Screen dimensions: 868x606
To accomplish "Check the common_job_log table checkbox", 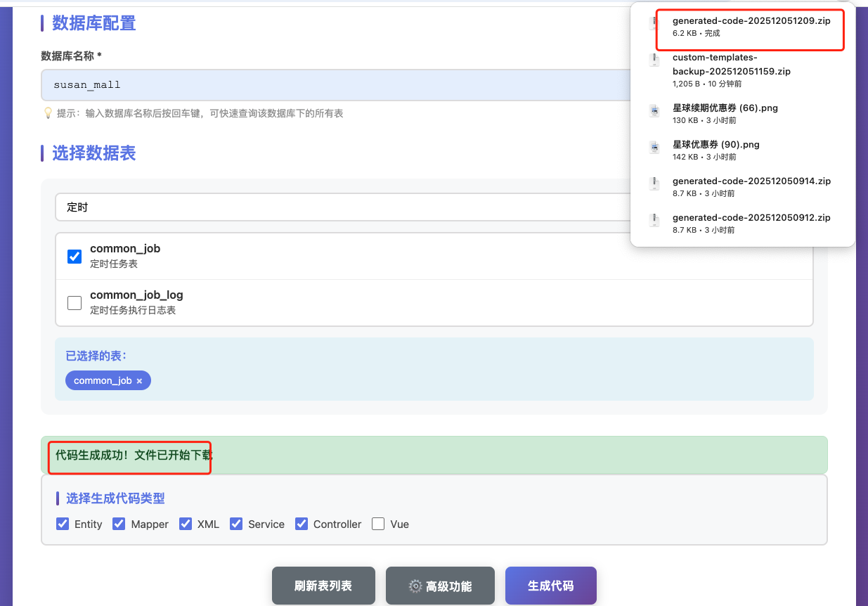I will point(75,303).
